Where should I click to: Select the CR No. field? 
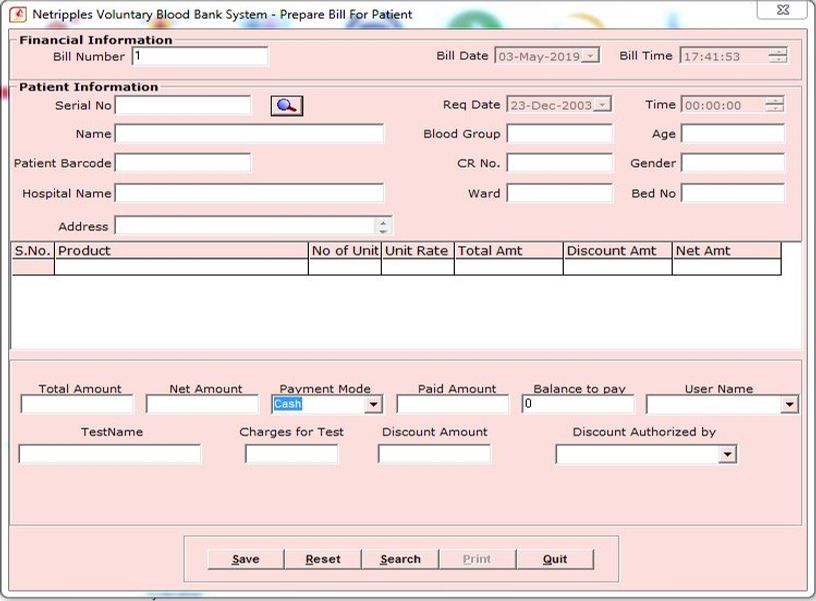(560, 163)
